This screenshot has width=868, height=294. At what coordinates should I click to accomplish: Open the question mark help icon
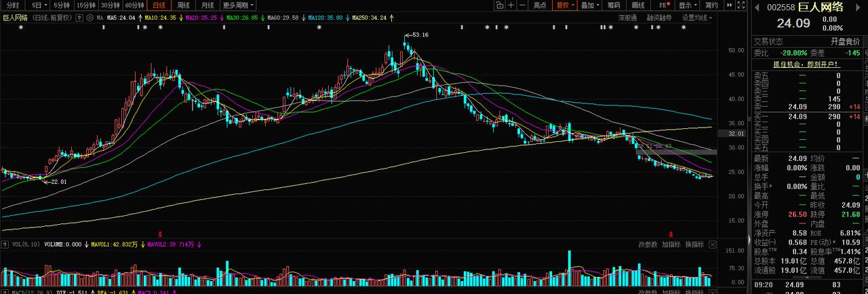coord(79,18)
